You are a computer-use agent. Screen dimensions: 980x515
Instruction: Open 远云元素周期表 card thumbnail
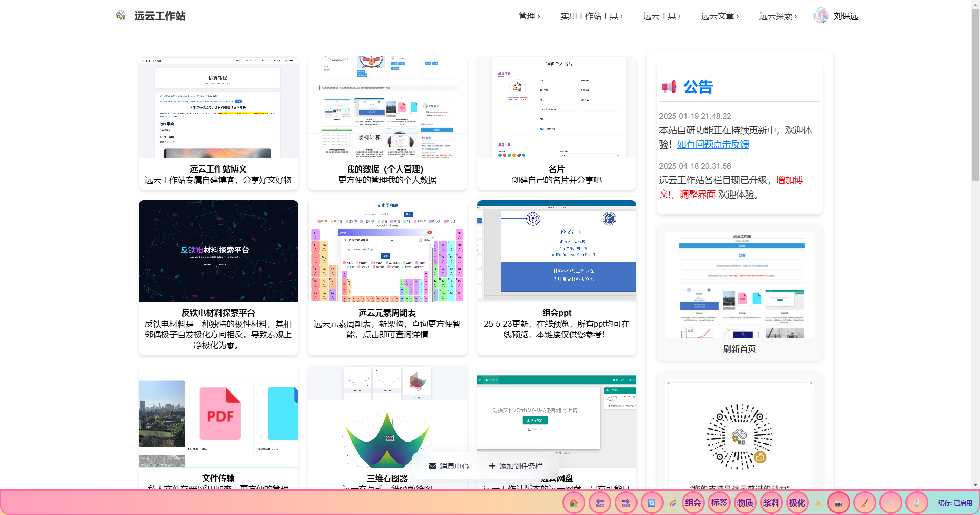(x=387, y=251)
